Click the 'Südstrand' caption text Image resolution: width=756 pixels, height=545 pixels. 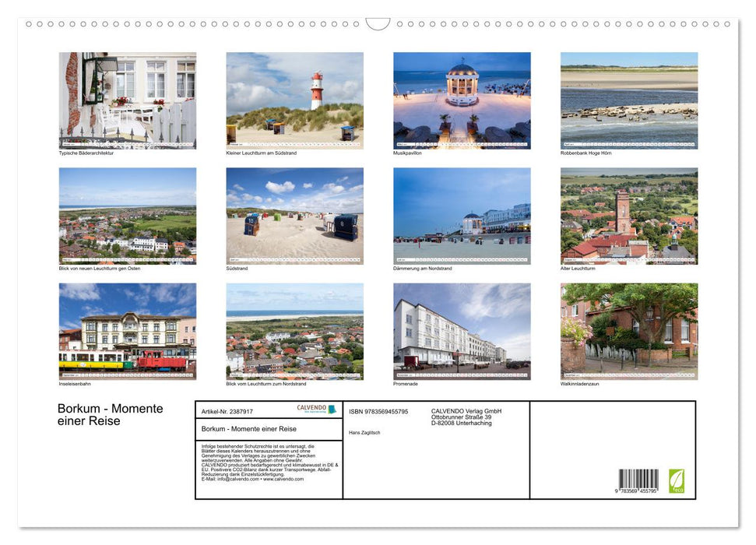237,268
